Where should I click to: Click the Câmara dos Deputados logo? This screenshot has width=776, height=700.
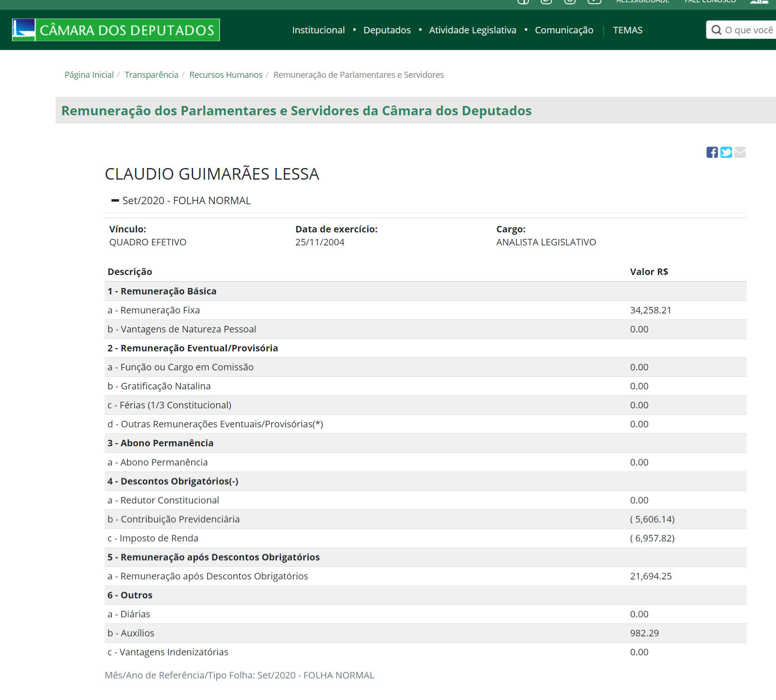(x=116, y=30)
